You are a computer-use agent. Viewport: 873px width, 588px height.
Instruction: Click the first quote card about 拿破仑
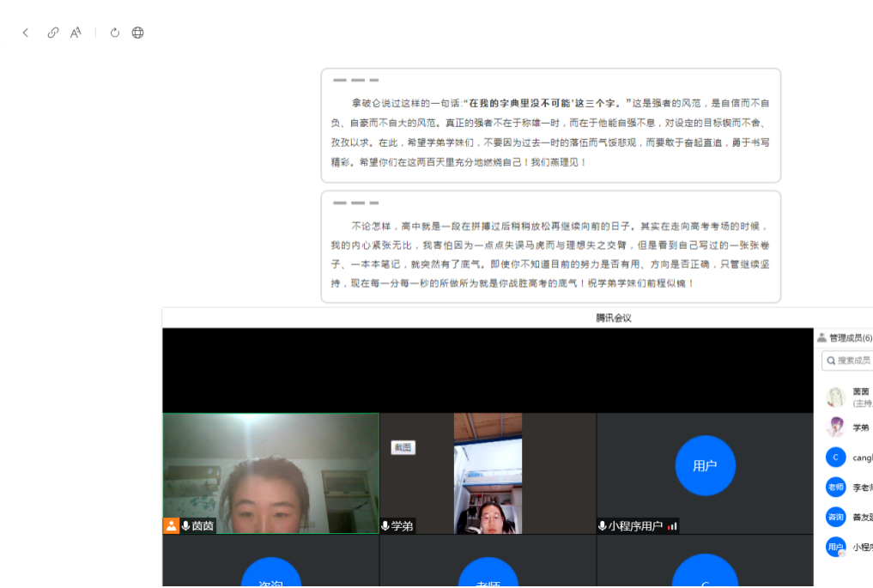(550, 126)
